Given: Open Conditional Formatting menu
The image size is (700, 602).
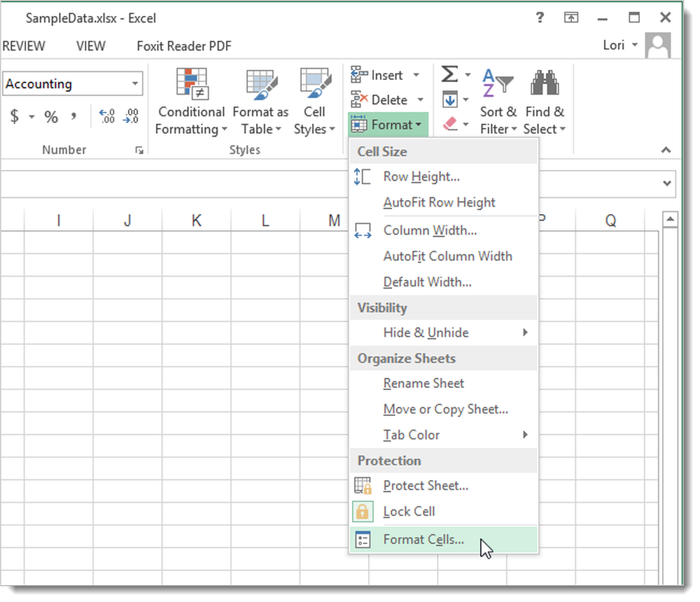Looking at the screenshot, I should coord(190,101).
